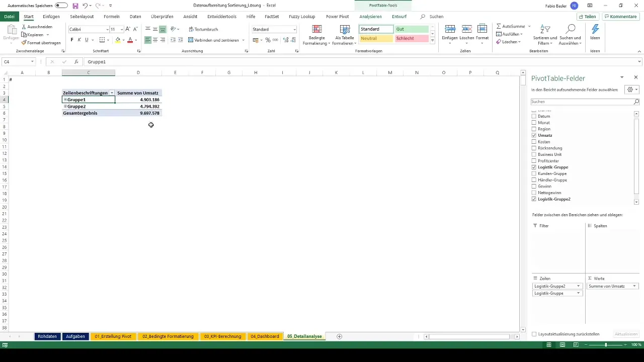Toggle Automatisches Speichern switch

[x=61, y=6]
